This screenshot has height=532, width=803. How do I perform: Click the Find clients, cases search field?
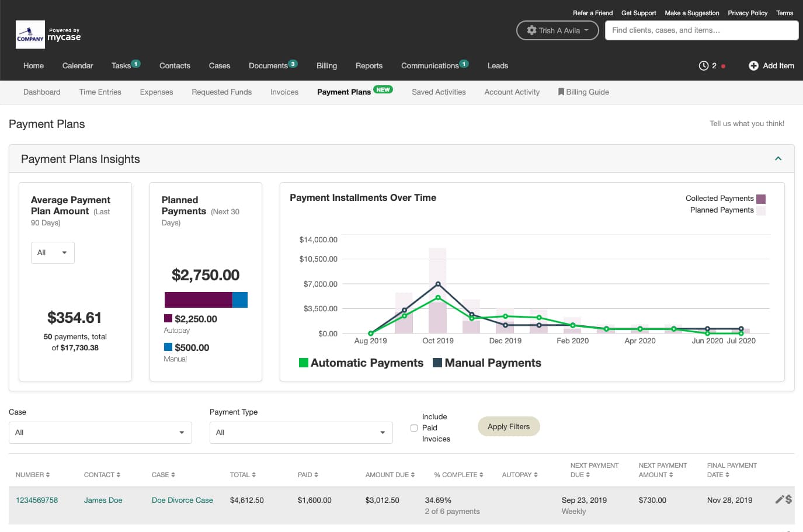701,30
